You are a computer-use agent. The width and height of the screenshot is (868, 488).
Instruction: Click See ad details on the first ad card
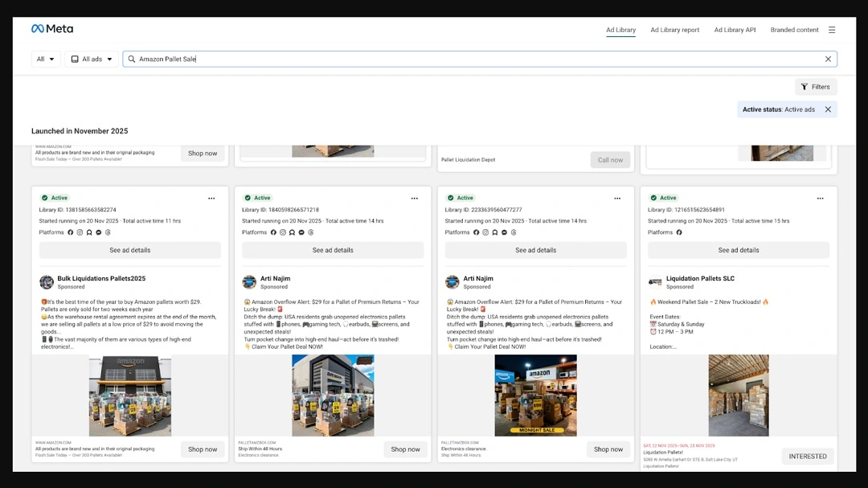click(x=129, y=250)
